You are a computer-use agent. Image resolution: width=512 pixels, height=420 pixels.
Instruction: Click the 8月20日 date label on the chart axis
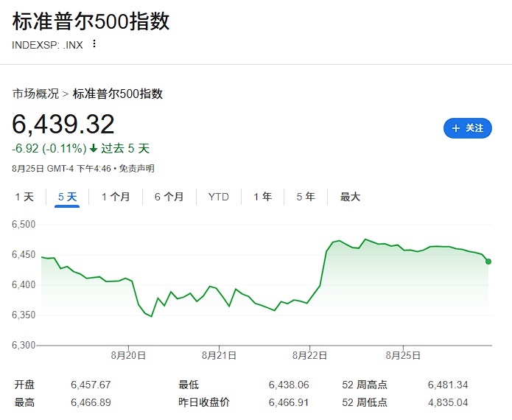click(x=128, y=355)
